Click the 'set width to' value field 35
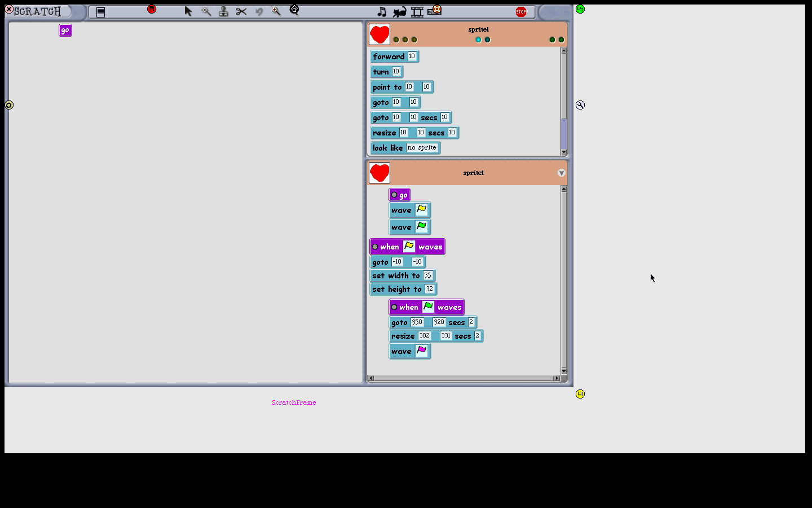812x508 pixels. click(427, 275)
